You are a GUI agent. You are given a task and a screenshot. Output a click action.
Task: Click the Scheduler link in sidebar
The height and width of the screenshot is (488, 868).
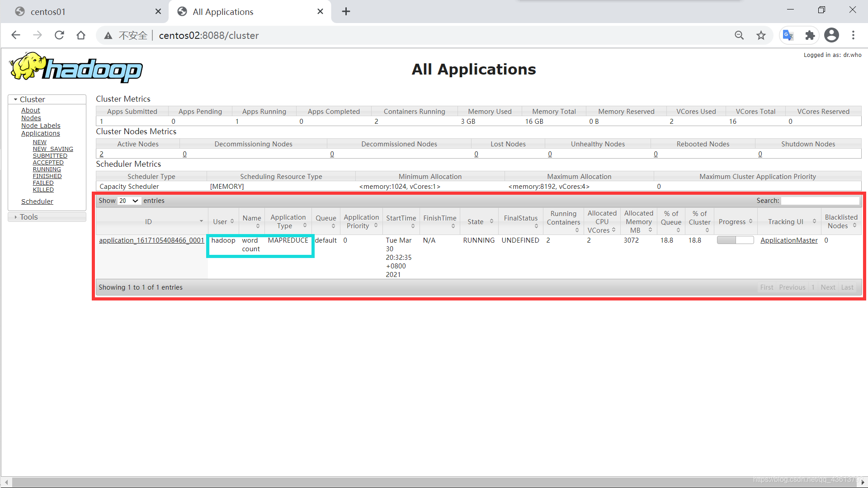pyautogui.click(x=37, y=202)
